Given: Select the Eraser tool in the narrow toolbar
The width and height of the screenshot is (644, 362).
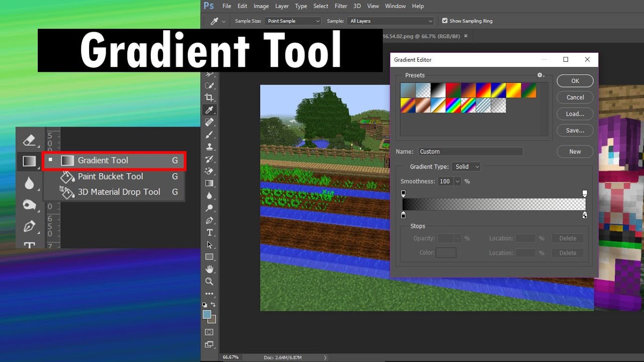Looking at the screenshot, I should pyautogui.click(x=209, y=171).
